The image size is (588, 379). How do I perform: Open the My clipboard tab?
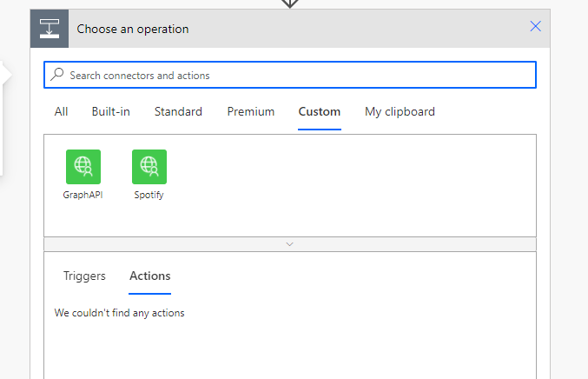[400, 112]
